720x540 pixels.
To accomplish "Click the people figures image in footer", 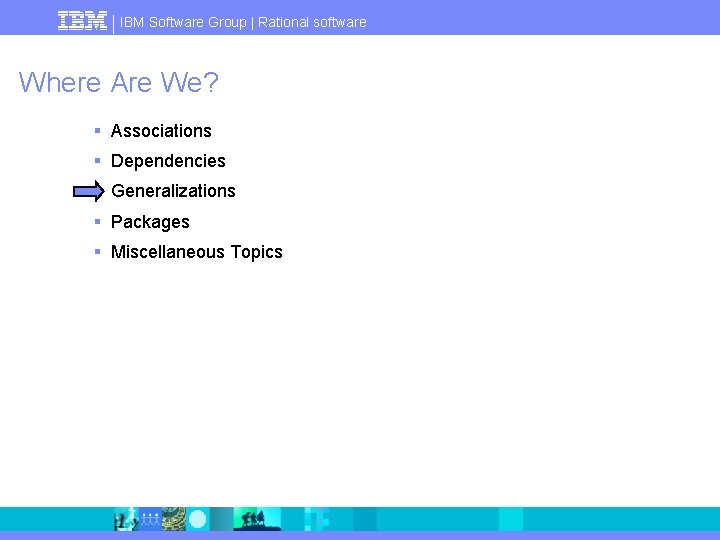I will point(150,519).
